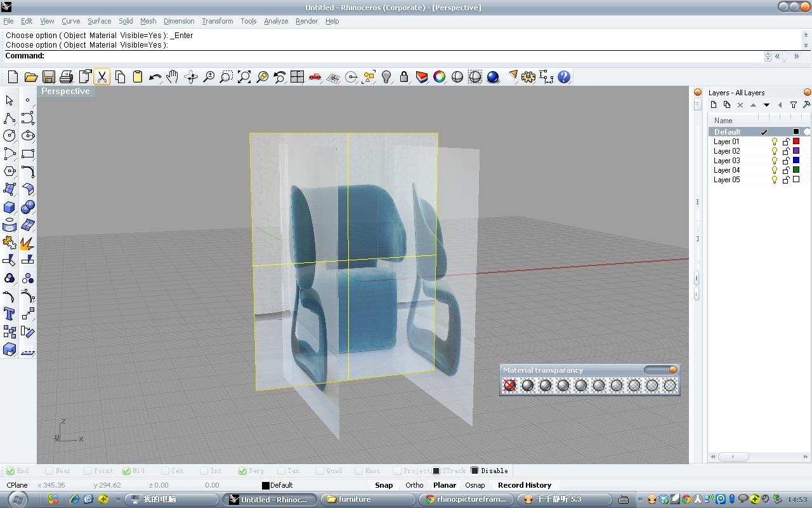This screenshot has width=812, height=508.
Task: Click the Undo arrow icon
Action: tap(155, 77)
